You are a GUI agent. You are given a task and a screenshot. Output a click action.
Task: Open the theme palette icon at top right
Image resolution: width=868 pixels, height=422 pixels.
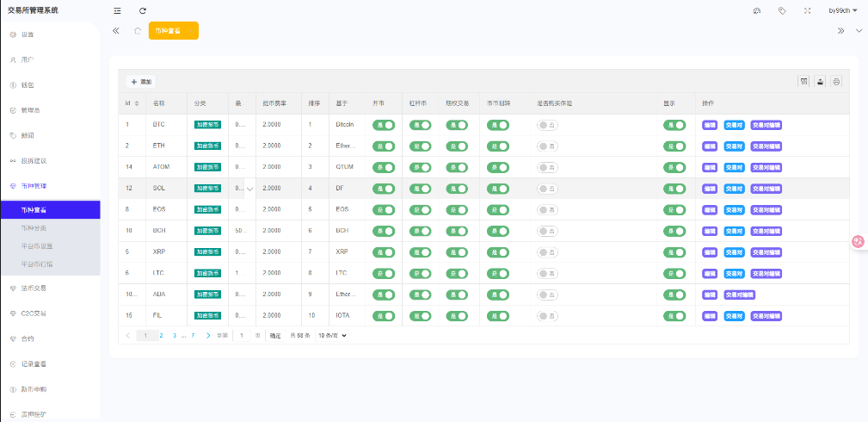[x=757, y=10]
